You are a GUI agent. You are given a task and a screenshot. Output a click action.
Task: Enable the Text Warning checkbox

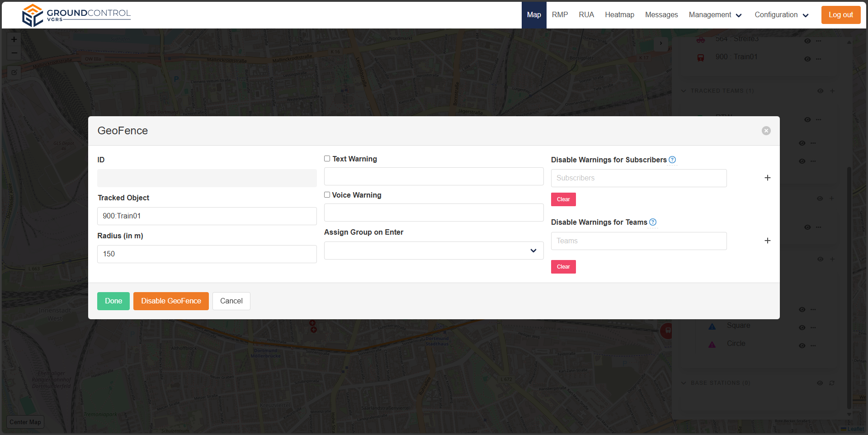pos(327,159)
